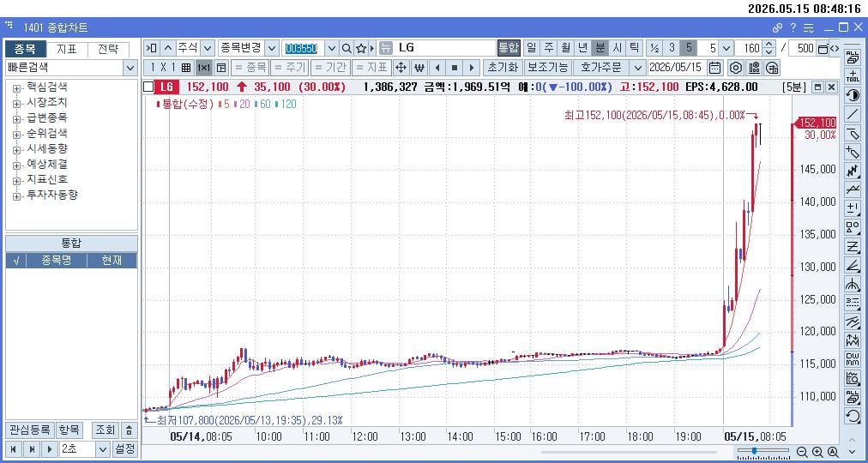Select the fan arc drawing tool
This screenshot has width=868, height=463.
pos(853,285)
